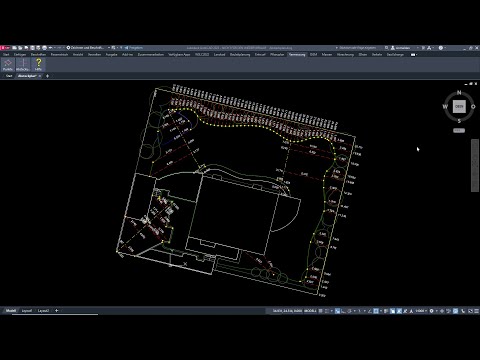Click the OBEN face of the ViewCube
480x360 pixels.
(x=459, y=107)
